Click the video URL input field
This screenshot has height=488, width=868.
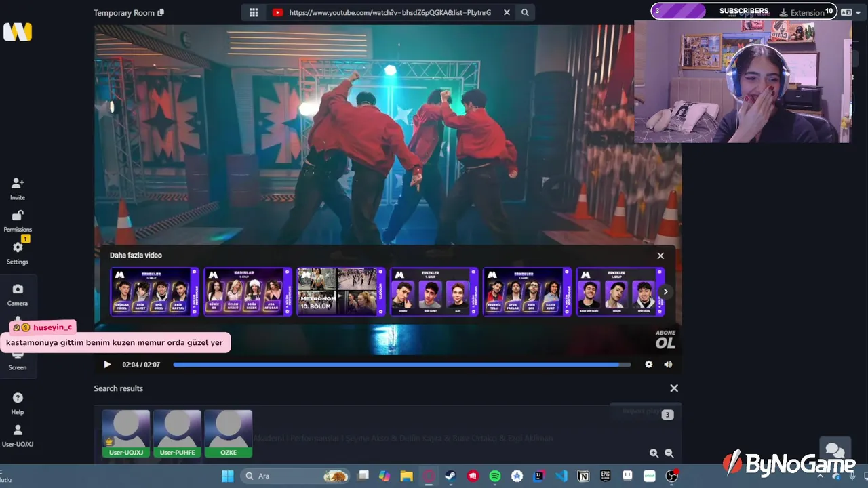(x=390, y=12)
